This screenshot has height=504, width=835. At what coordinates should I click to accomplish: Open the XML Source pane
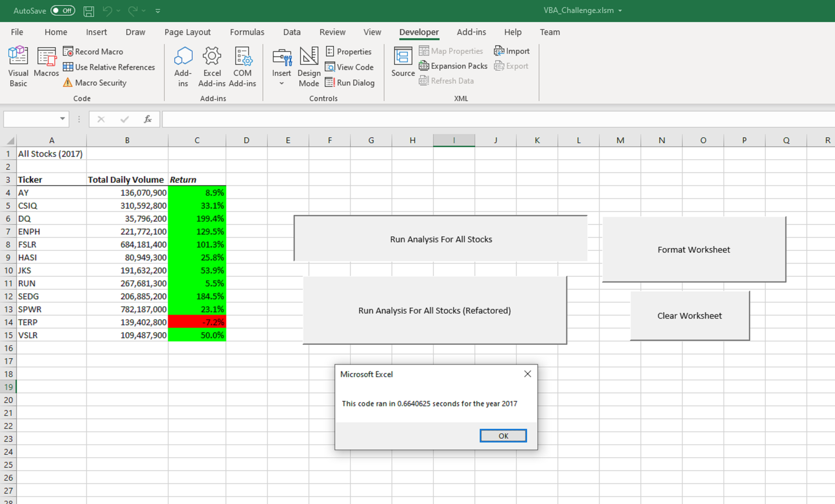point(403,62)
